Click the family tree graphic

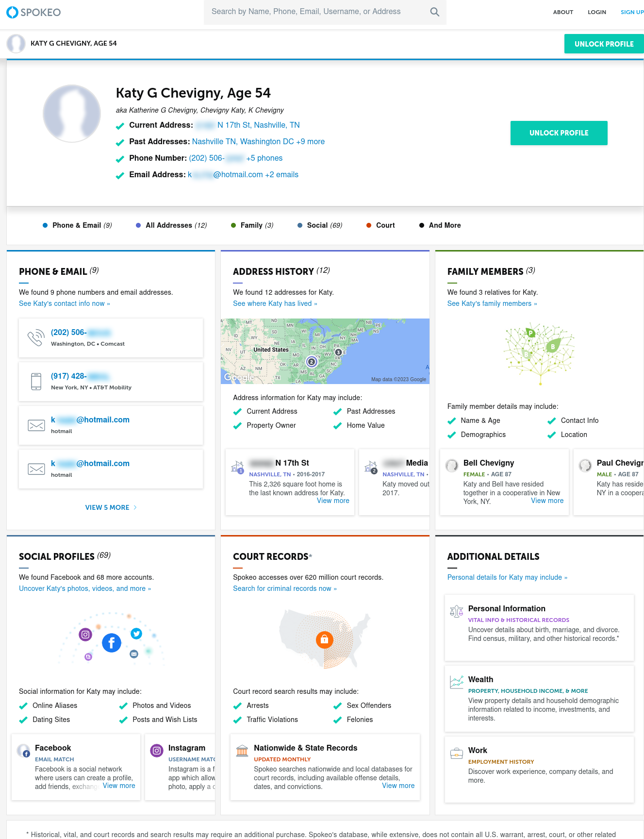click(x=539, y=354)
